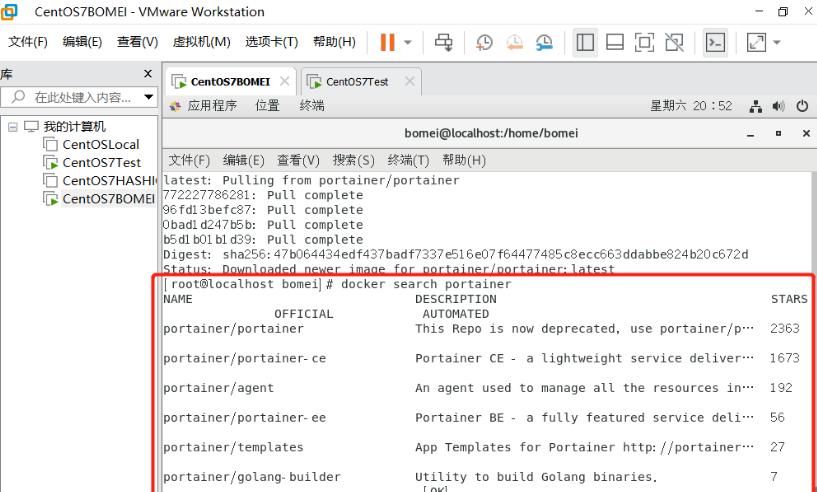The image size is (817, 492).
Task: Revert the VM to its previous snapshot
Action: pyautogui.click(x=514, y=42)
